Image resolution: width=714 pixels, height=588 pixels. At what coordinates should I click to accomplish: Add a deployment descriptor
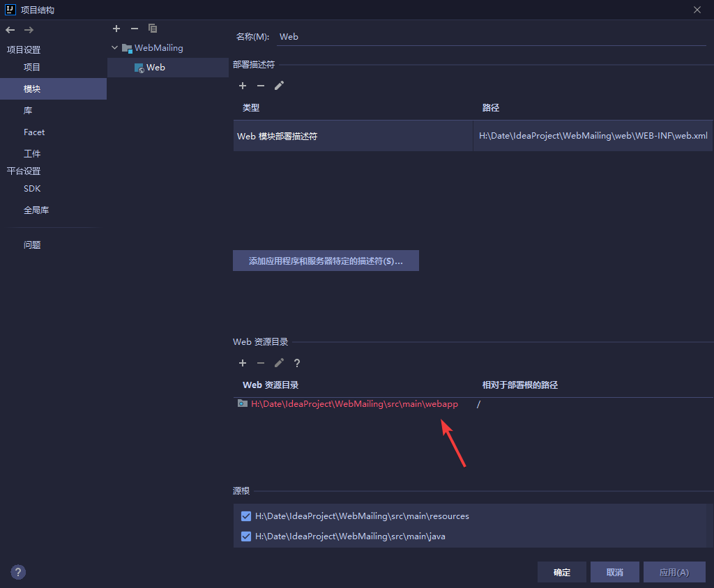[x=243, y=86]
